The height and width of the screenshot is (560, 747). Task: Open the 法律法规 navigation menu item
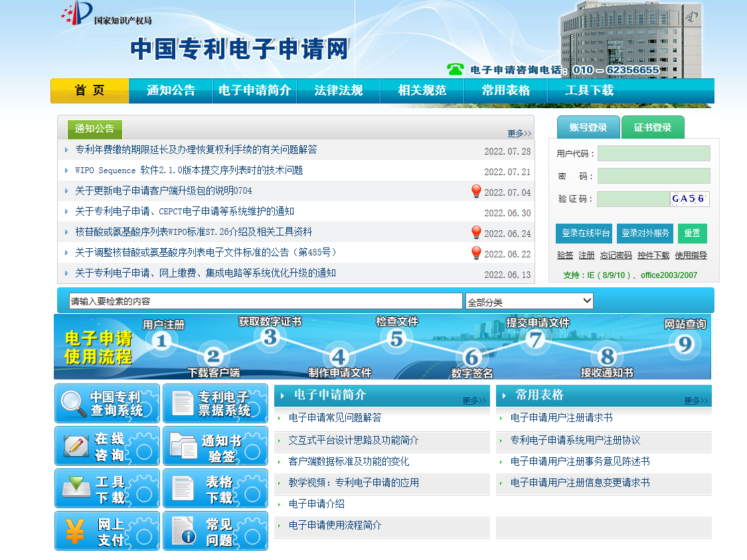338,91
